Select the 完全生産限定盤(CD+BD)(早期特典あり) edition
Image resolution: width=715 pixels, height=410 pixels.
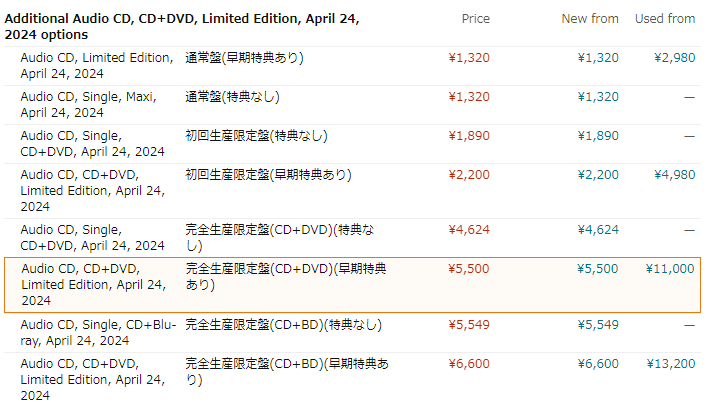[x=352, y=379]
